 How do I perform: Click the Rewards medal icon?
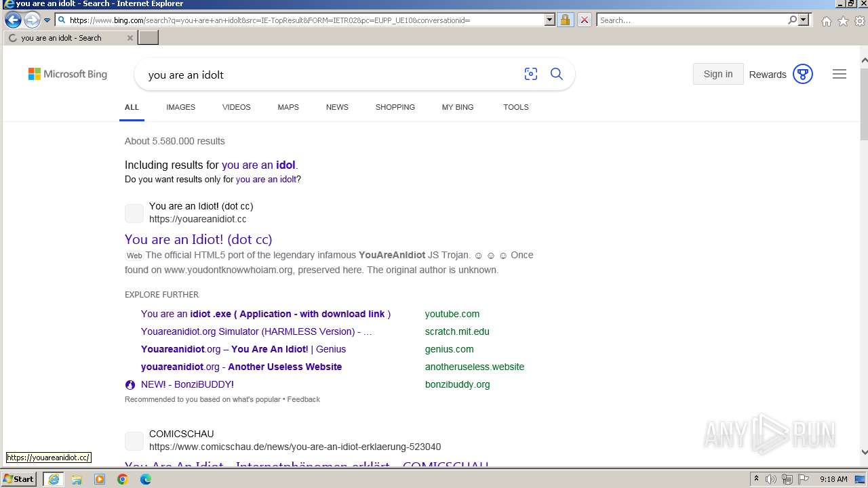coord(803,74)
